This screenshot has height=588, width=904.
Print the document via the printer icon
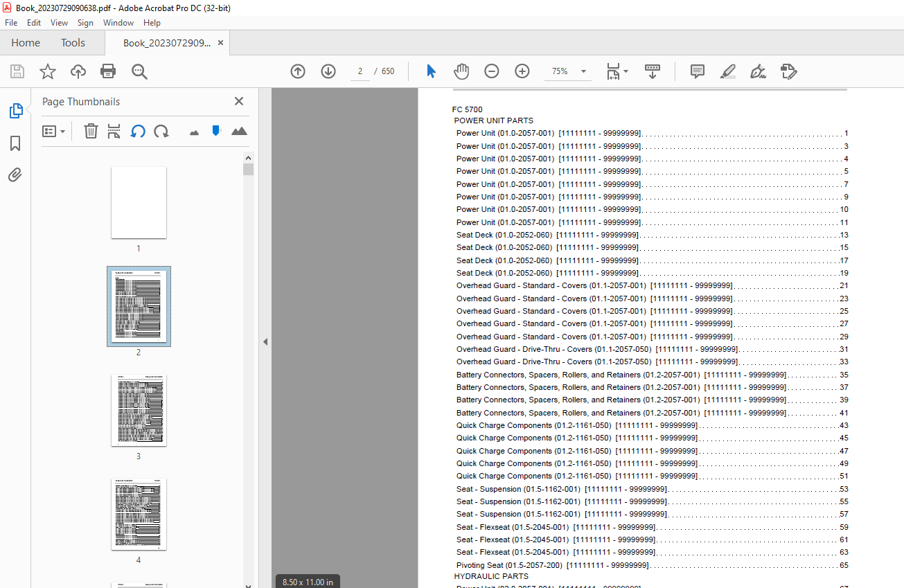(x=108, y=71)
